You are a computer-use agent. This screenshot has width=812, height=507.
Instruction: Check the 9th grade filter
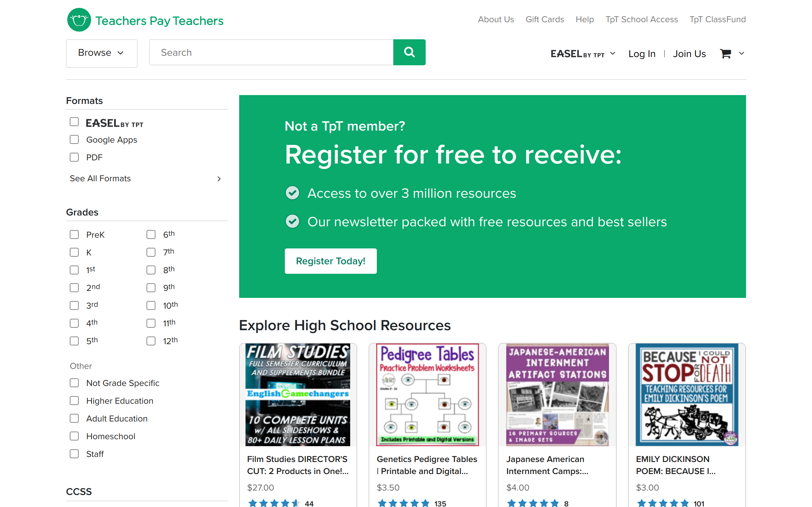[151, 287]
